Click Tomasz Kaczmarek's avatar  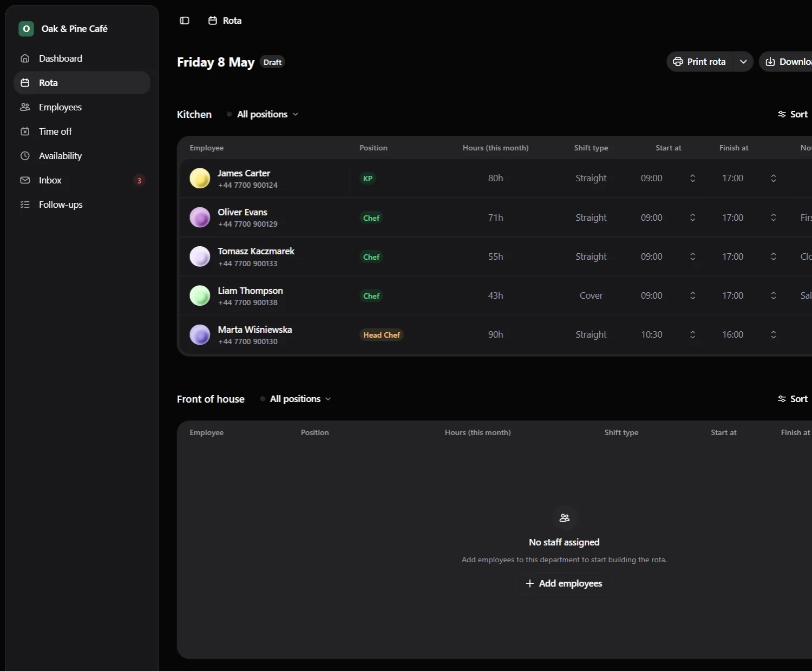click(x=200, y=256)
